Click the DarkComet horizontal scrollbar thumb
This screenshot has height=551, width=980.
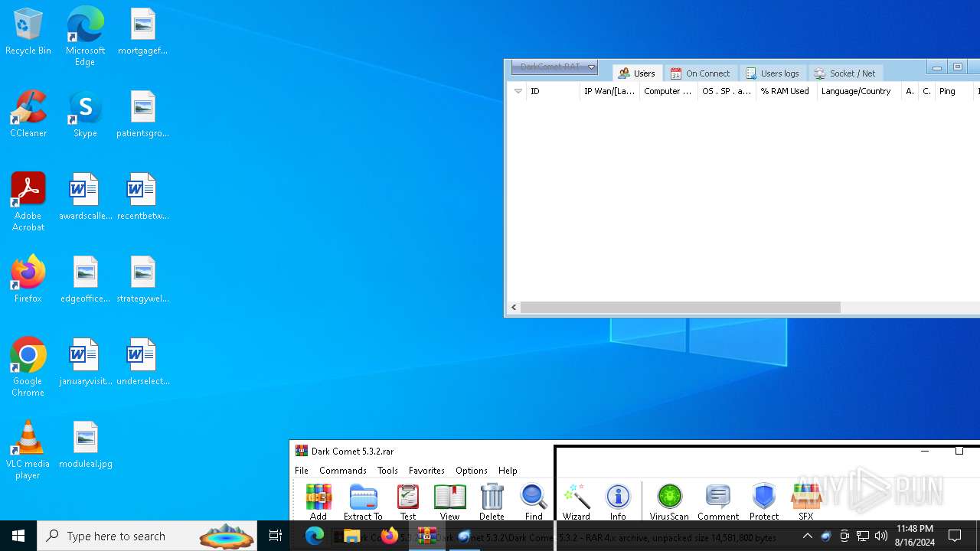pyautogui.click(x=680, y=308)
